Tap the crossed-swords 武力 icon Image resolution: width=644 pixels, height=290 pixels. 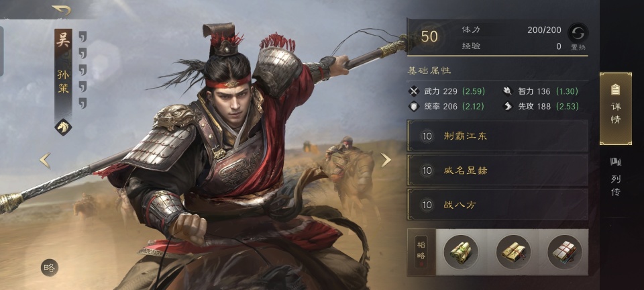[x=414, y=91]
